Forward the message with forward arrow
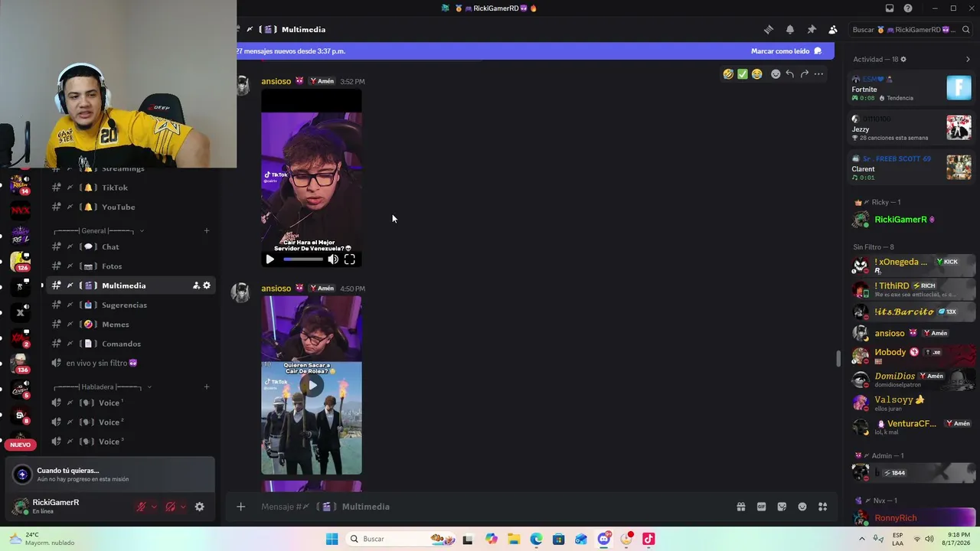The image size is (980, 551). (805, 74)
